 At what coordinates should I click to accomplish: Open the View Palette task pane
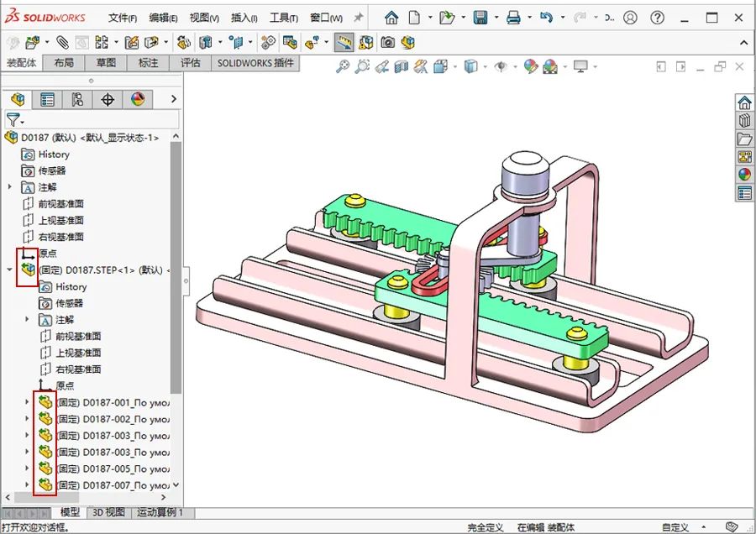point(744,157)
